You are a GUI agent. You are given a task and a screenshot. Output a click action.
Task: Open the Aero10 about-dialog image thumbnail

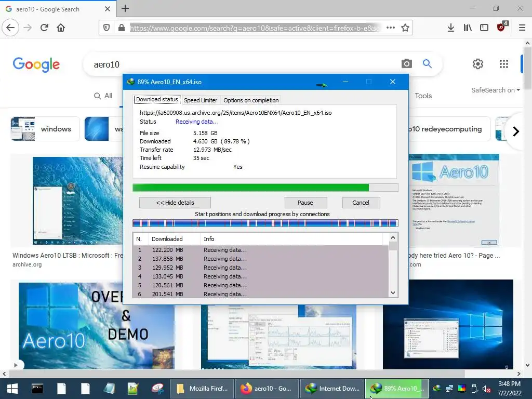[454, 200]
